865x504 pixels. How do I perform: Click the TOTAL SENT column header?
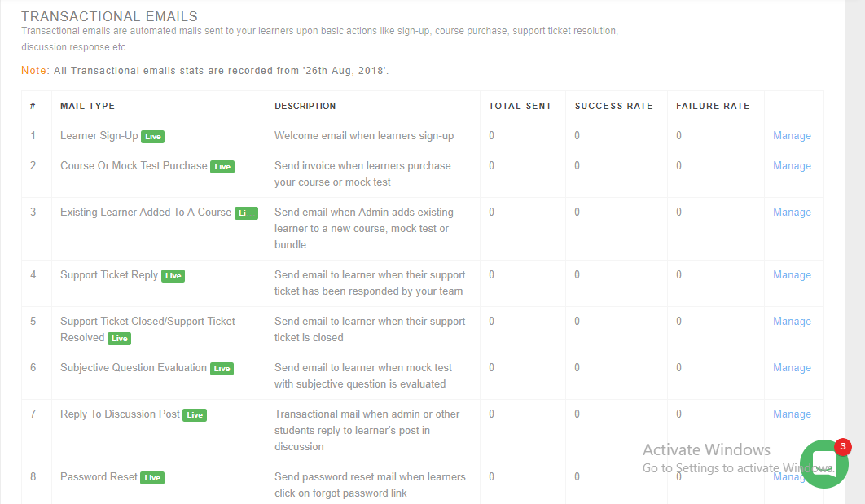click(x=519, y=106)
